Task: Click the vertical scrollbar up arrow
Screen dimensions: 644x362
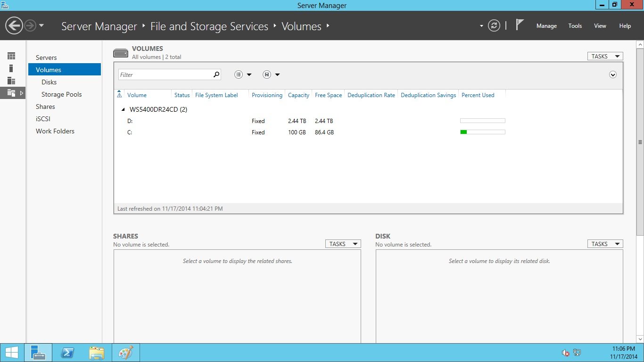Action: [640, 44]
